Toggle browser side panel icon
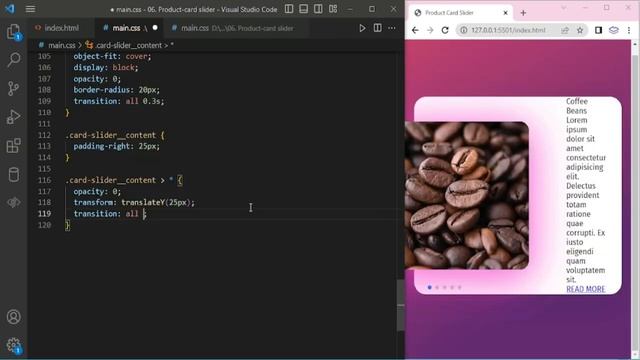 point(598,30)
